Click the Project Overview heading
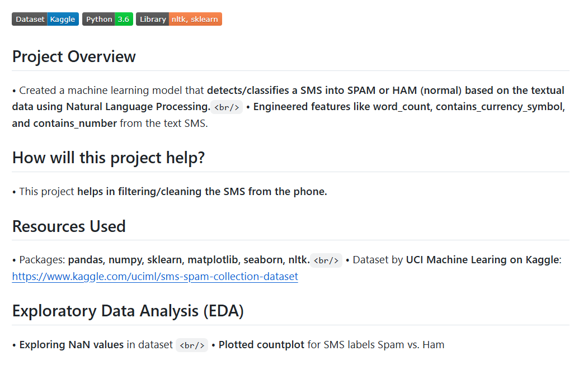The height and width of the screenshot is (370, 588). click(x=74, y=56)
